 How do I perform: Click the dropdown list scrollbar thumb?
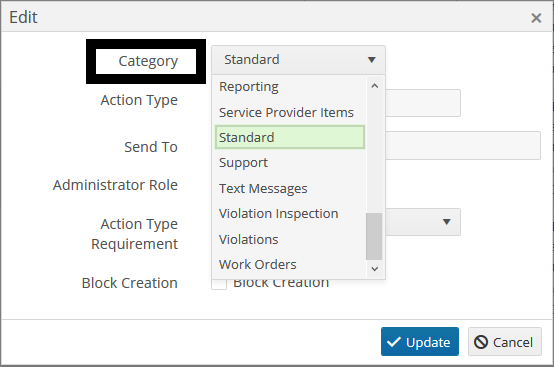click(374, 236)
